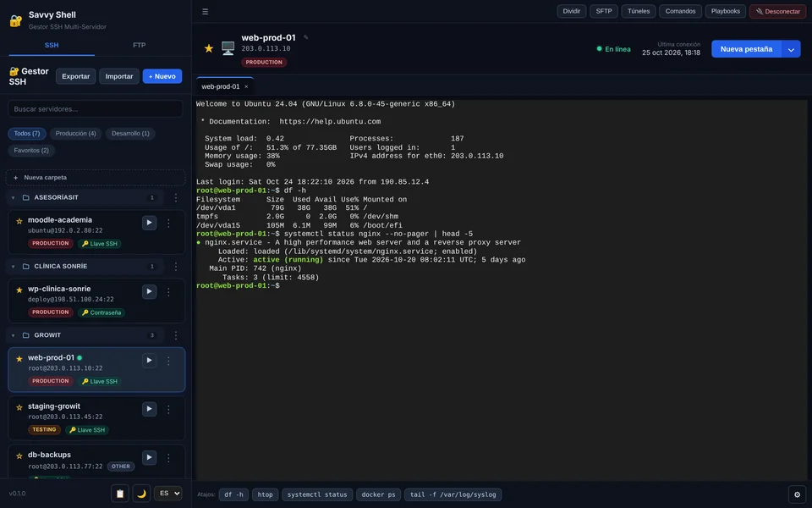Mark db-backups as favorite with star
The height and width of the screenshot is (508, 812).
coord(19,456)
